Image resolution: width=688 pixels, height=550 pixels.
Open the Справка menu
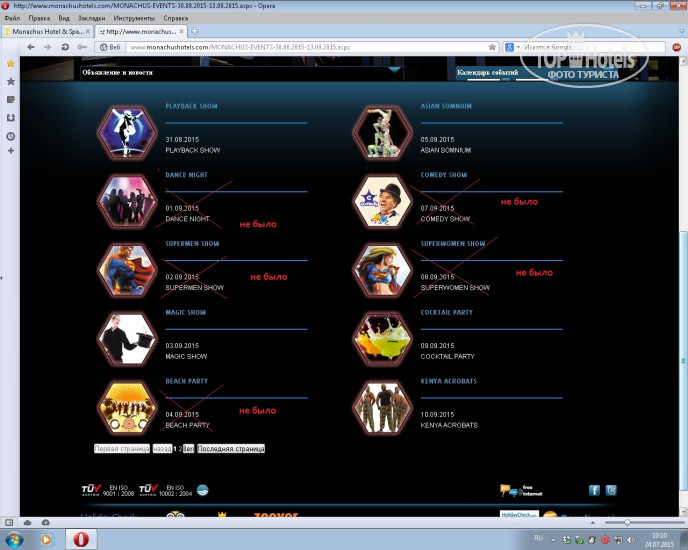(x=176, y=18)
